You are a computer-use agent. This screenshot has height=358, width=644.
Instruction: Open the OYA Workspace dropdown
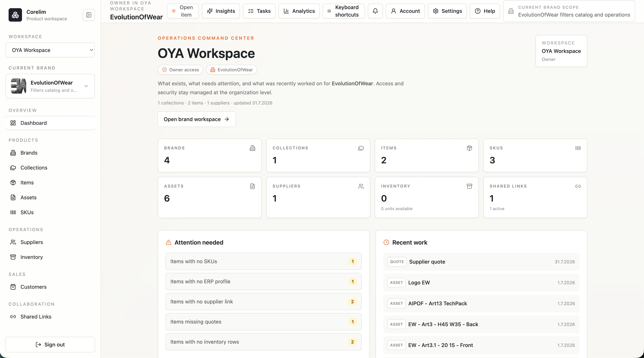[x=50, y=50]
